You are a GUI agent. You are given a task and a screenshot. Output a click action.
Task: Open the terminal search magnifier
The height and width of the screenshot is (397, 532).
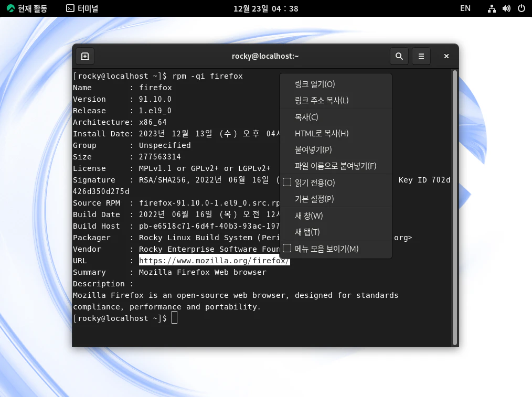399,56
